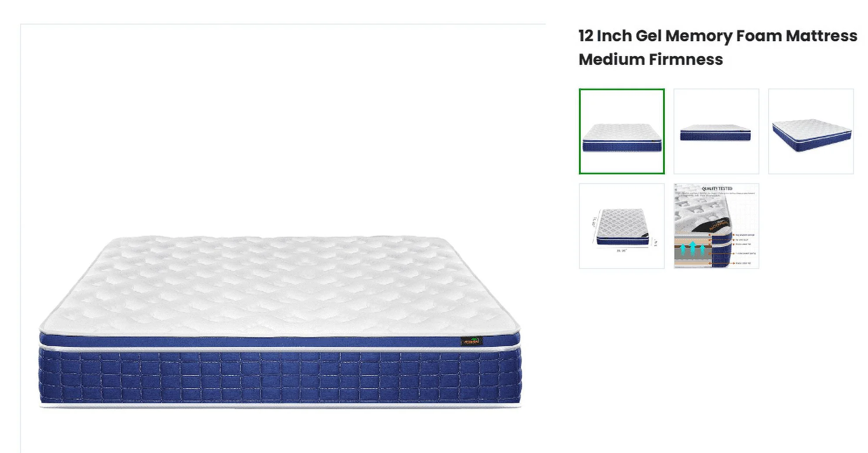Click the black corner label in the layers thumbnail
Viewport: 868px width, 453px height.
(x=712, y=225)
